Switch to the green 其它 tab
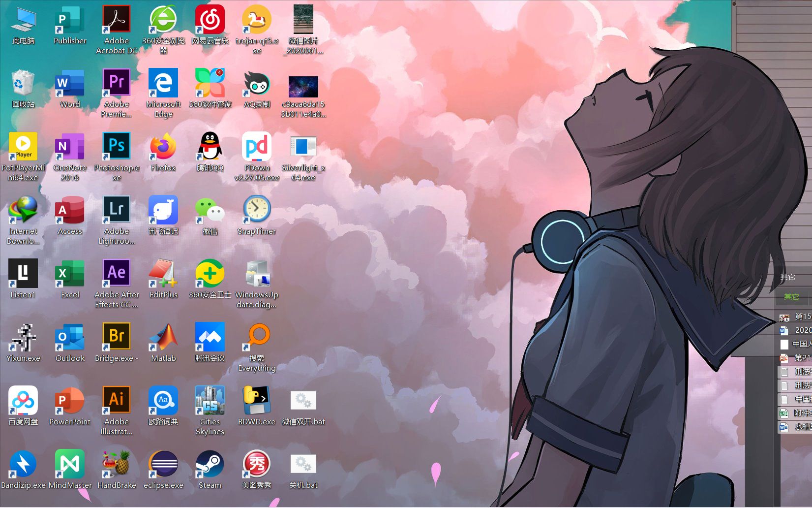Viewport: 812px width, 508px height. [x=791, y=296]
